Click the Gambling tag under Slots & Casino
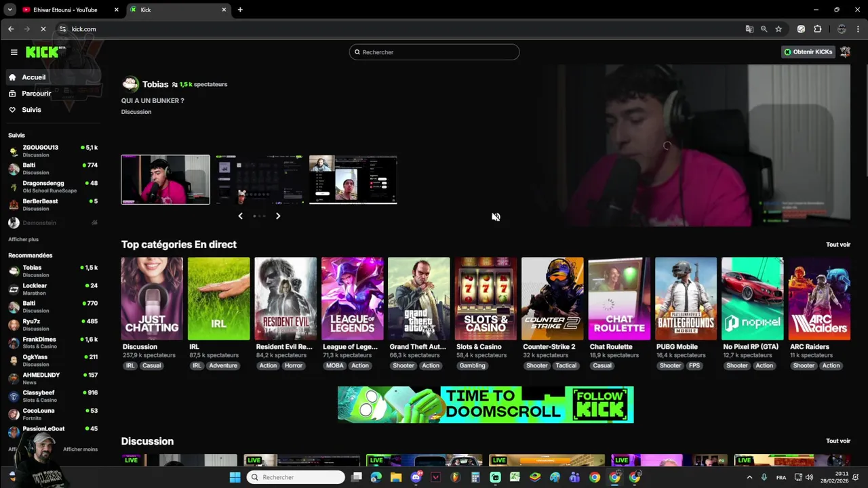The image size is (868, 488). [x=472, y=365]
